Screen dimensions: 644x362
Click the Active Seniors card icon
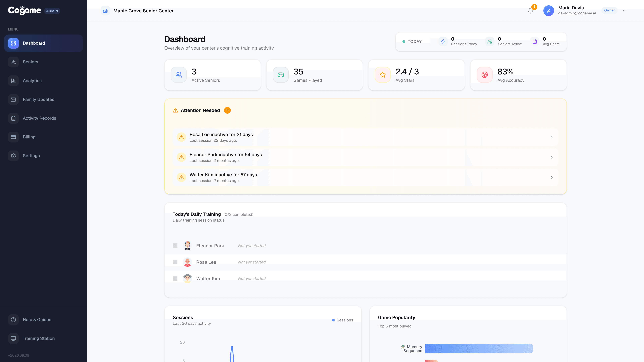(179, 75)
